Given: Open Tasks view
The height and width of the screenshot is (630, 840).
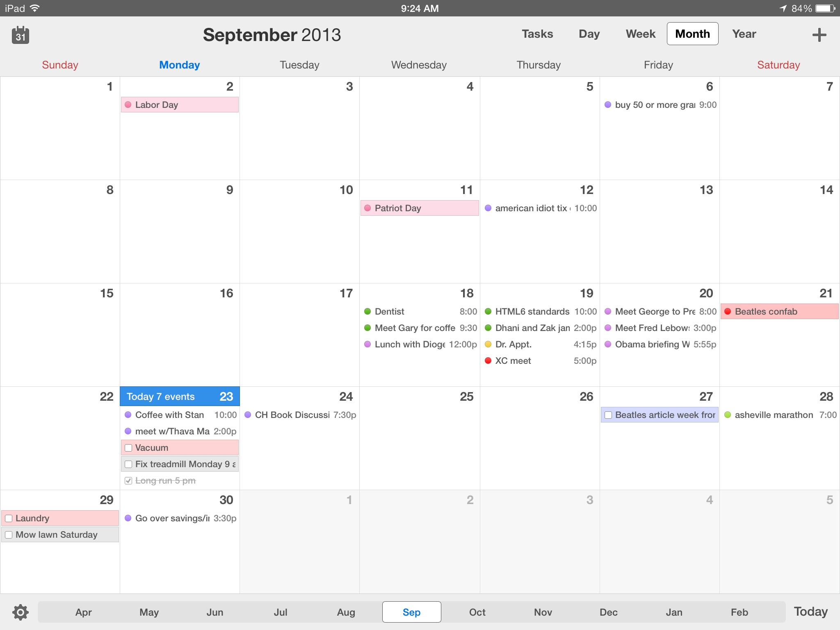Looking at the screenshot, I should 538,34.
